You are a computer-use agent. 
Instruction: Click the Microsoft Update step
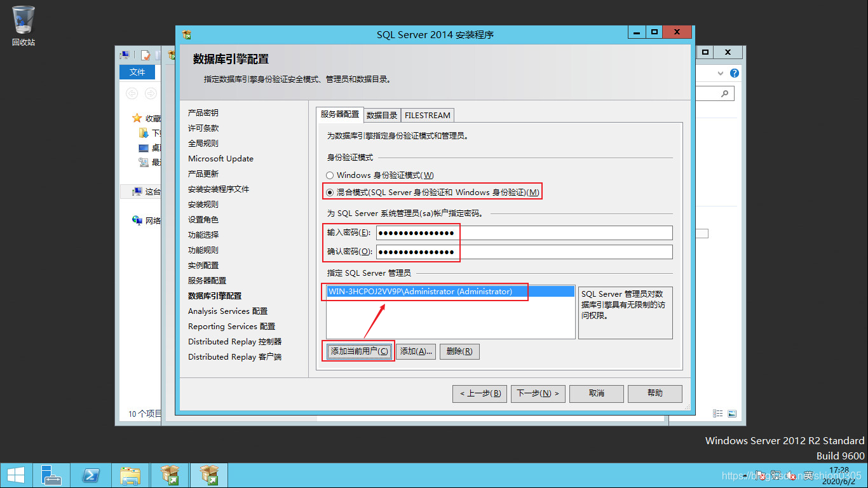(220, 159)
